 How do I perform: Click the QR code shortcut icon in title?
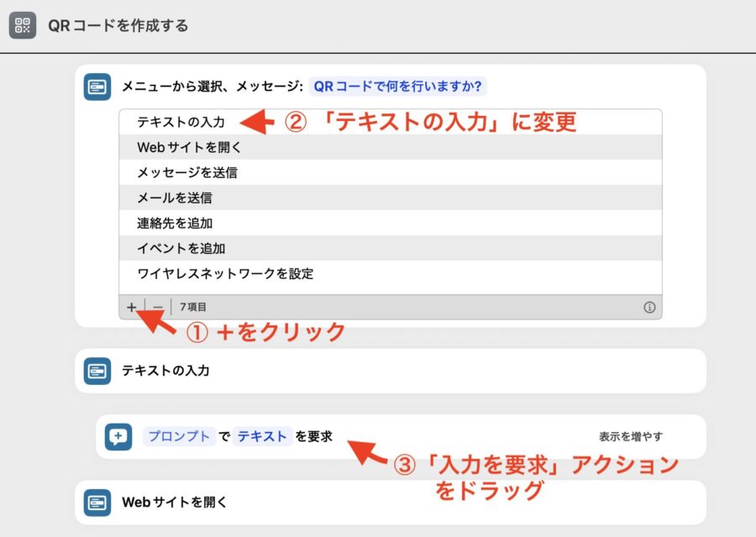[23, 25]
